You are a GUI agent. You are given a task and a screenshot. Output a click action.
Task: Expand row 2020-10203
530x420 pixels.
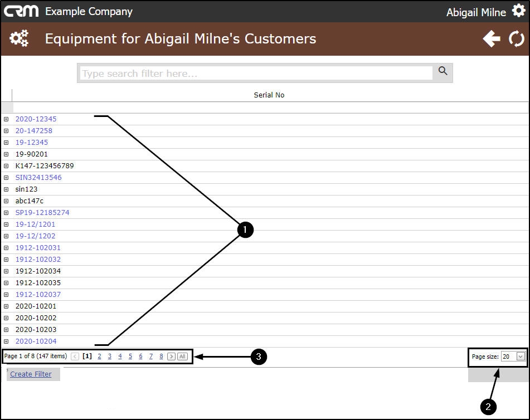[6, 330]
